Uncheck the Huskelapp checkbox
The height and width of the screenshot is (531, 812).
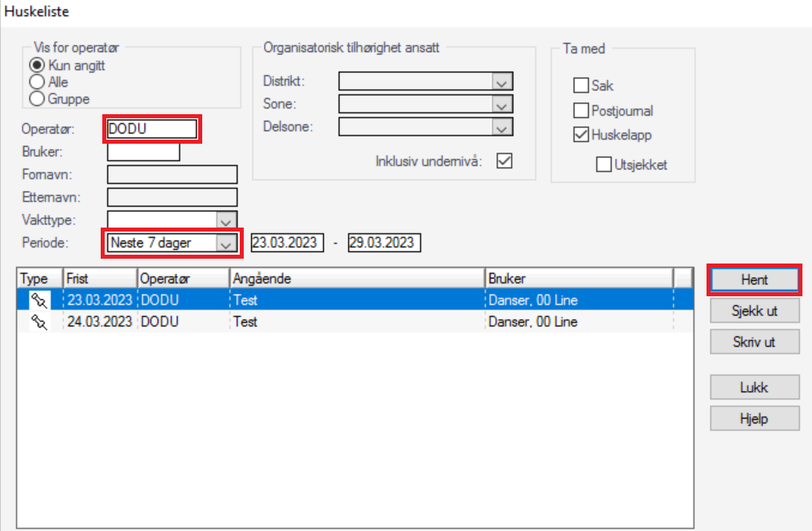click(581, 135)
